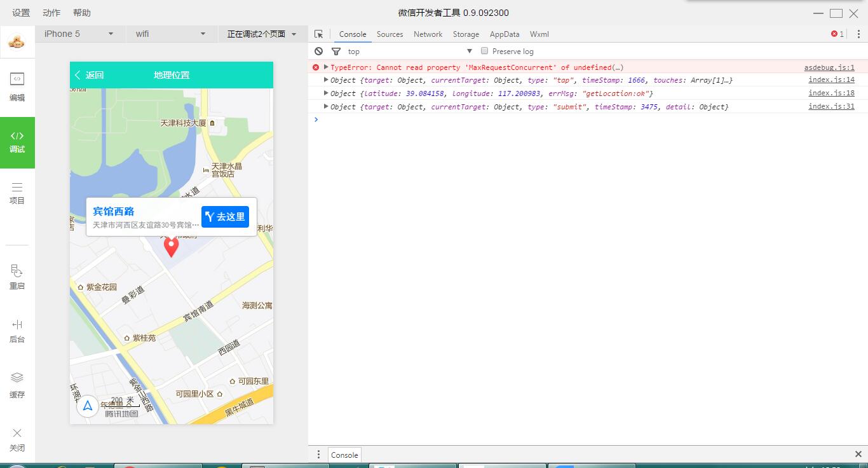
Task: Open the 项目 (Project) sidebar panel
Action: point(17,193)
